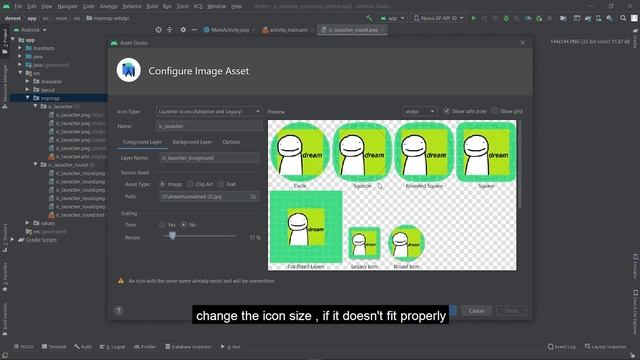
Task: Open Project panel settings gear icon
Action: click(x=183, y=30)
